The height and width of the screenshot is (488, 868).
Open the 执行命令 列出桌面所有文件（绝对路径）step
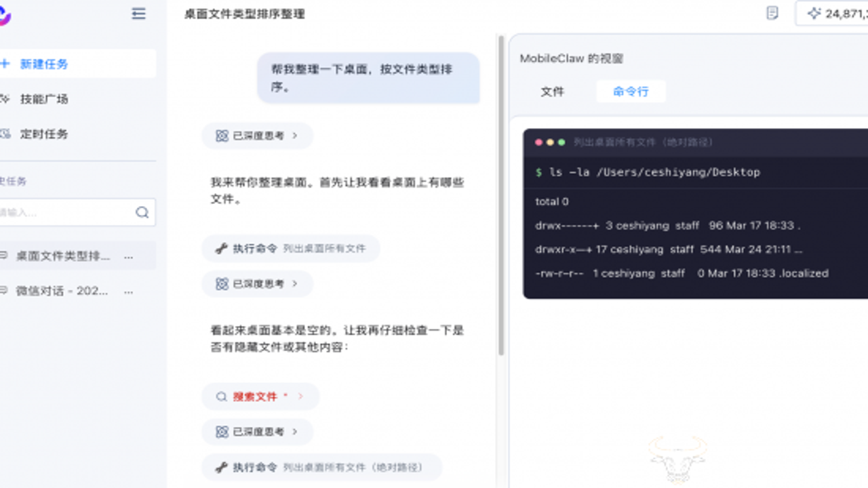(321, 467)
